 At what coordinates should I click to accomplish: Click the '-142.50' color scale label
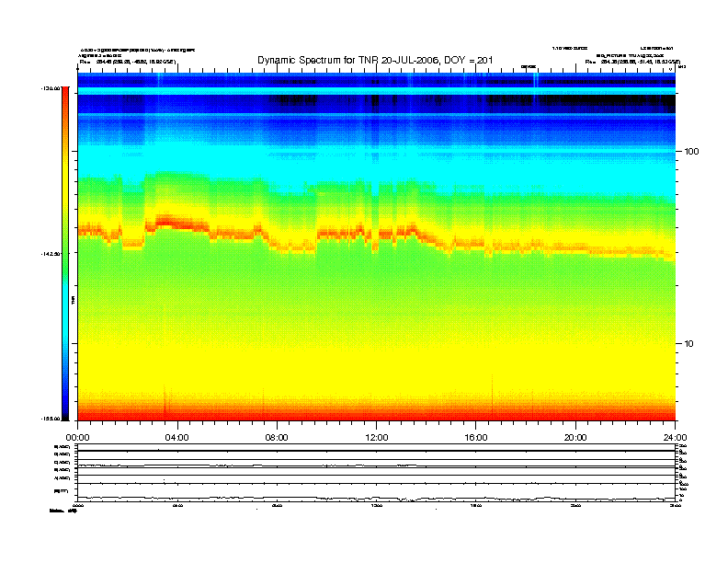[51, 254]
